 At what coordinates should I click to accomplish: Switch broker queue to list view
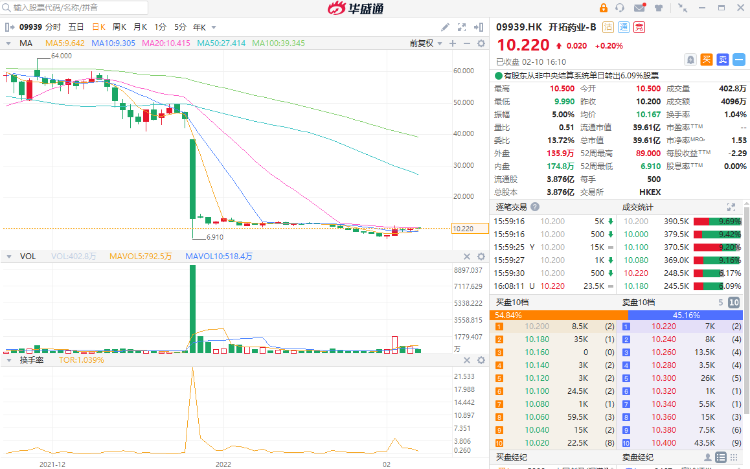[721, 458]
